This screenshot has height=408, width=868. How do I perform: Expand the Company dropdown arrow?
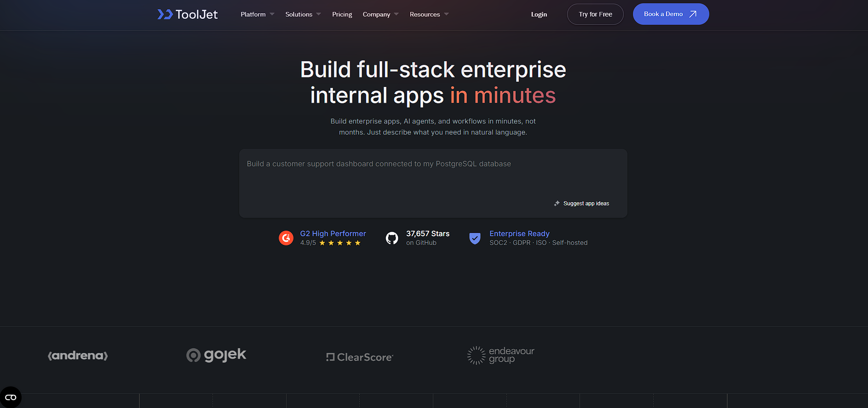click(396, 14)
